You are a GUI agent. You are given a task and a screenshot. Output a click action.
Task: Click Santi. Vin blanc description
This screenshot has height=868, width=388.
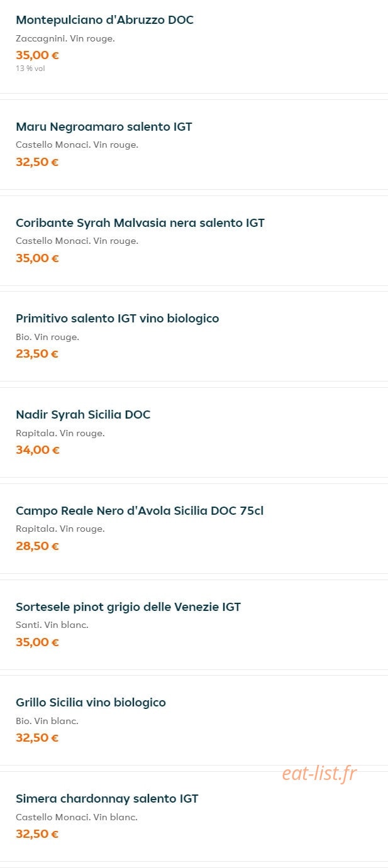pyautogui.click(x=52, y=625)
